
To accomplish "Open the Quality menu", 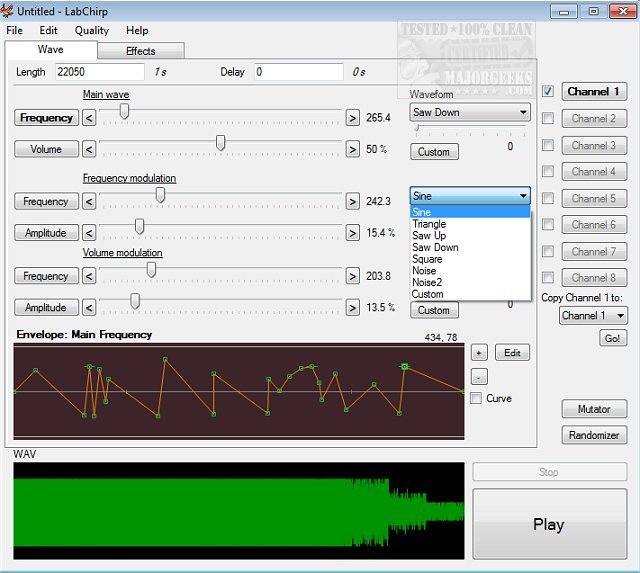I will click(92, 31).
